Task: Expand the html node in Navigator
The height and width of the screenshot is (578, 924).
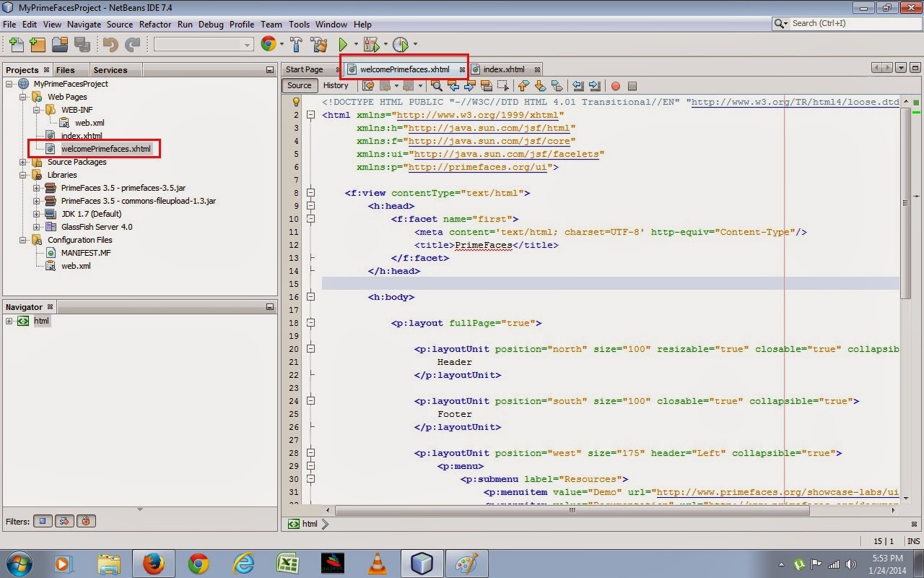Action: tap(9, 321)
